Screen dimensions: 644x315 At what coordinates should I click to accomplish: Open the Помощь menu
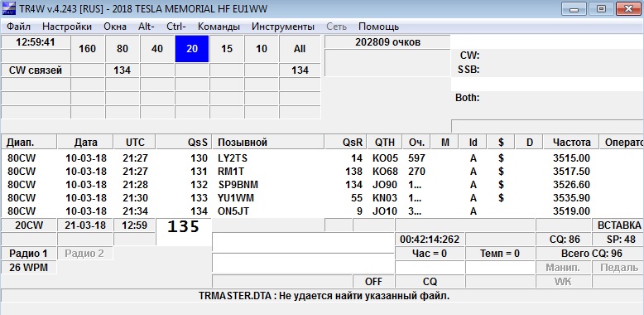(378, 27)
